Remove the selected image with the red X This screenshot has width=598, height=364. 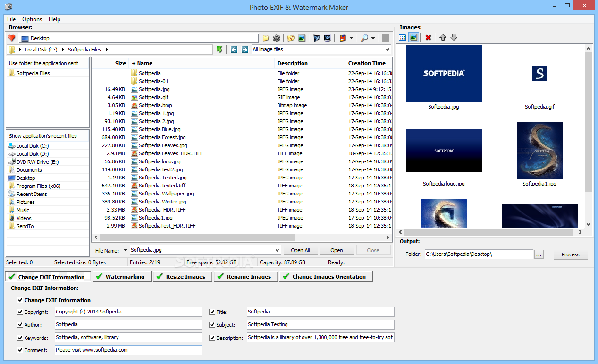coord(428,37)
